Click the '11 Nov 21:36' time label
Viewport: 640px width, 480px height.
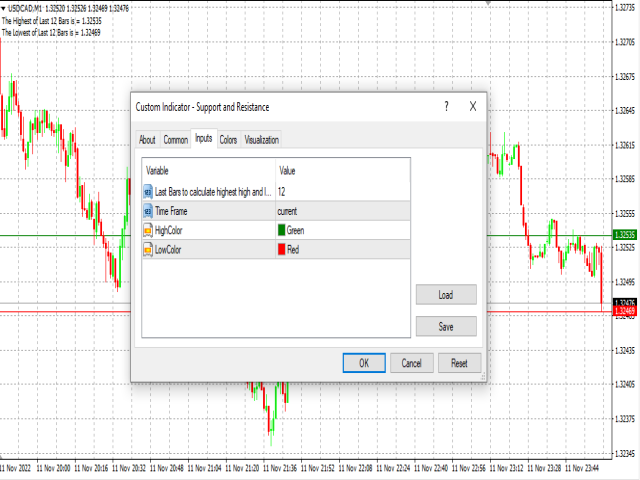pos(280,468)
